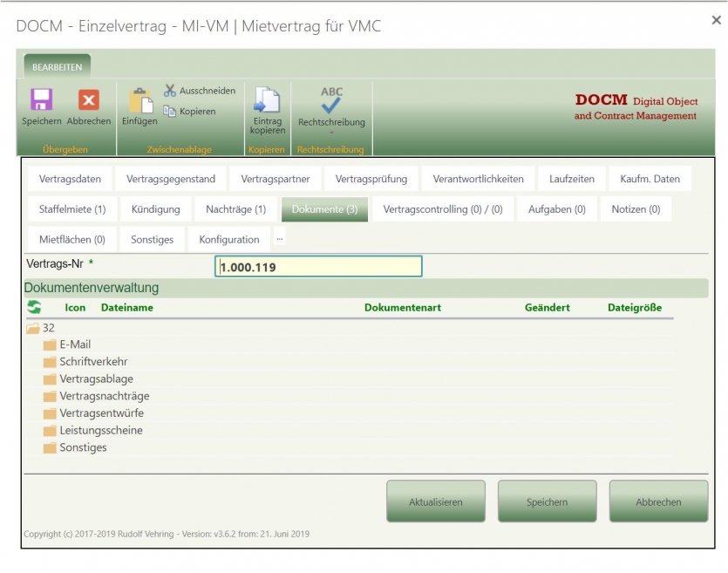Screen dimensions: 728x573
Task: Open the Nachträge (1) tab
Action: 236,209
